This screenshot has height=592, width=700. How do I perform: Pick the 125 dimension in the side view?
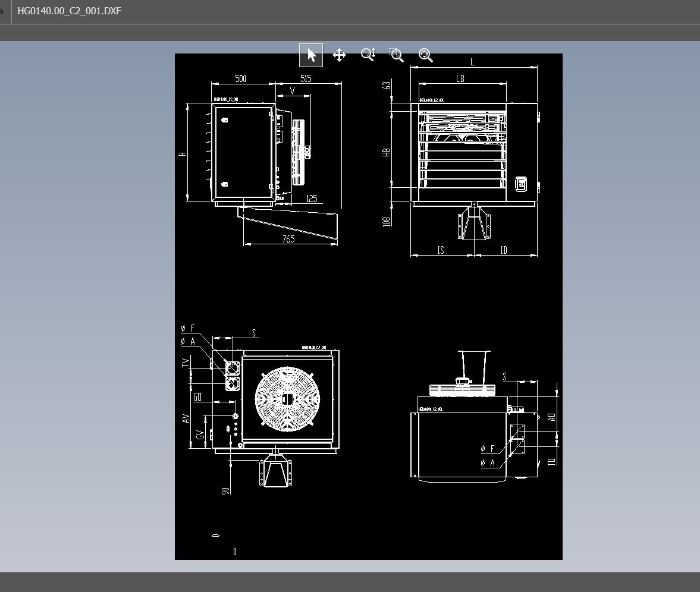pyautogui.click(x=312, y=199)
